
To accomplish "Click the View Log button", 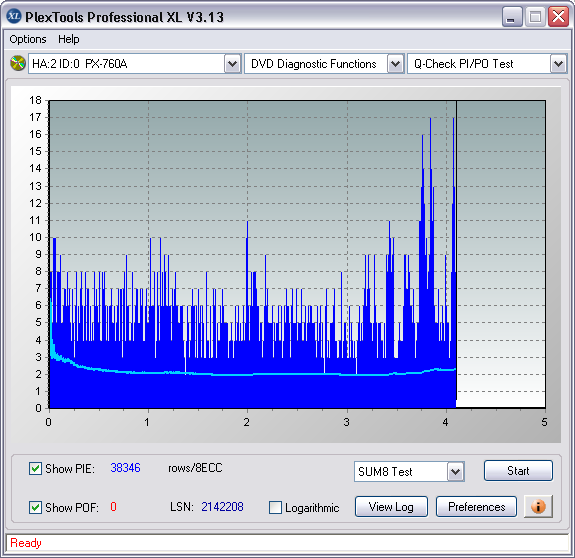I will point(391,507).
